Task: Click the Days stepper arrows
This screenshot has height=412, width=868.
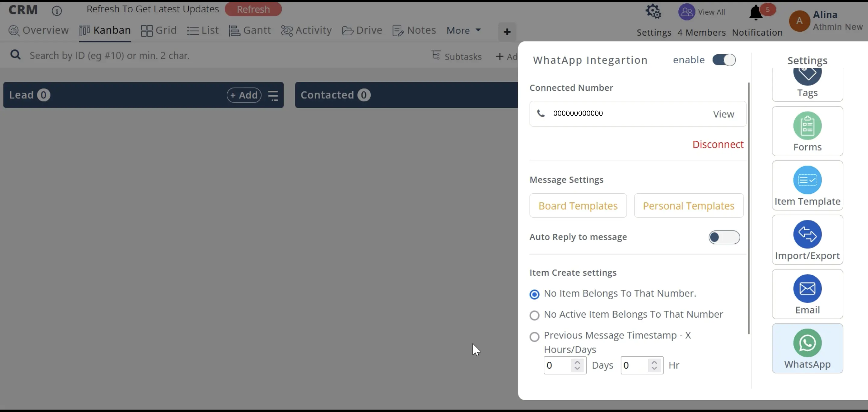Action: pyautogui.click(x=577, y=365)
